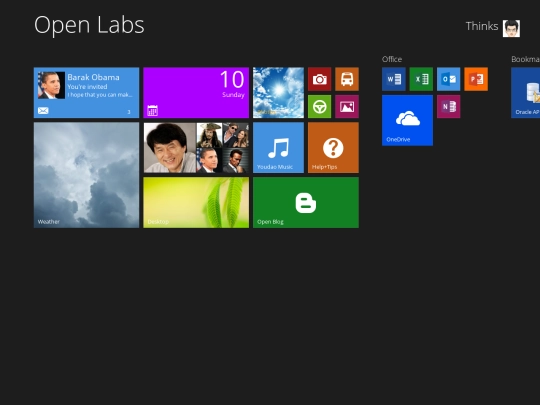Open the magenta Pictures tile

[347, 107]
